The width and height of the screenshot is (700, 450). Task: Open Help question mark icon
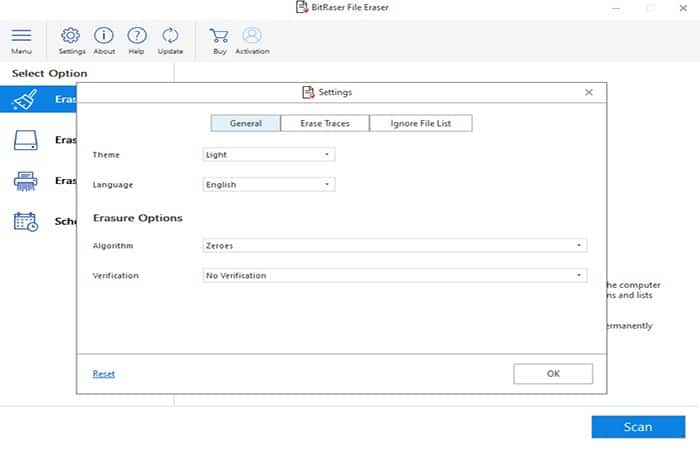point(137,35)
